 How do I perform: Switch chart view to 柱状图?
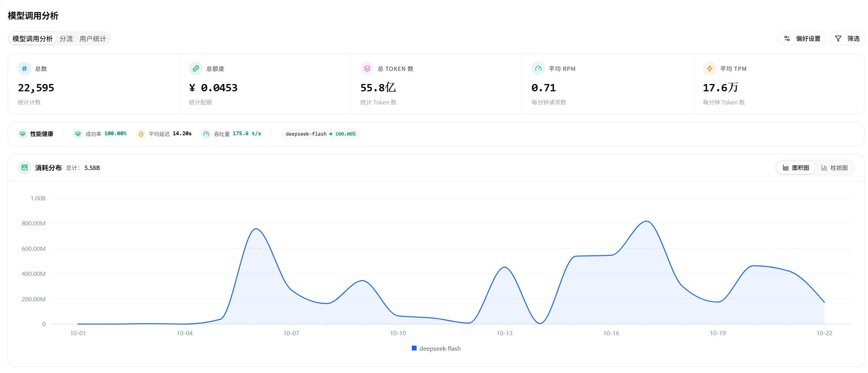835,168
